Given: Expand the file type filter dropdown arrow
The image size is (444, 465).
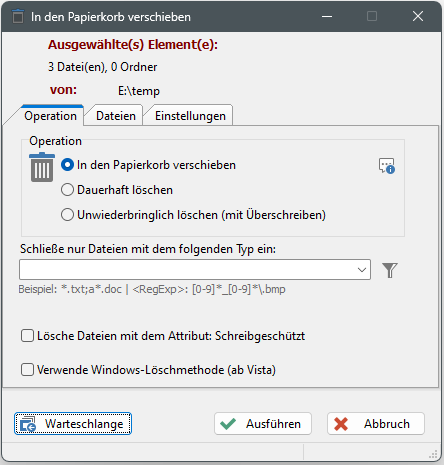Looking at the screenshot, I should click(x=362, y=270).
